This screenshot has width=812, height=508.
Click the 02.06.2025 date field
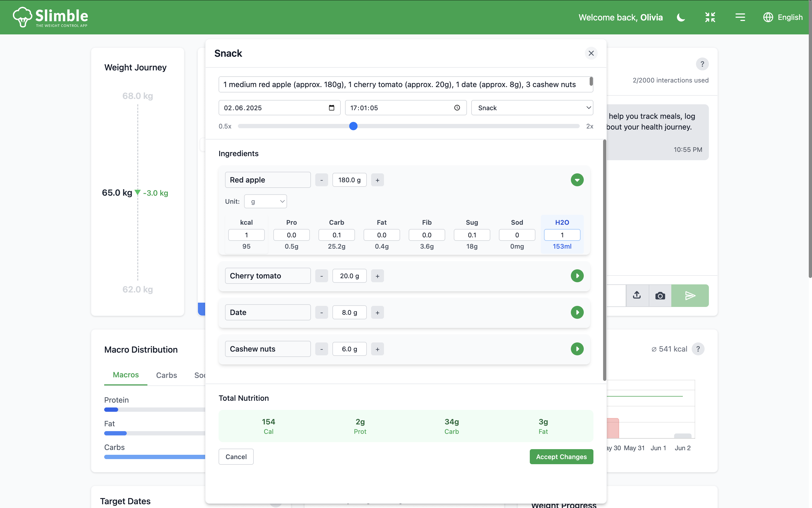click(280, 108)
